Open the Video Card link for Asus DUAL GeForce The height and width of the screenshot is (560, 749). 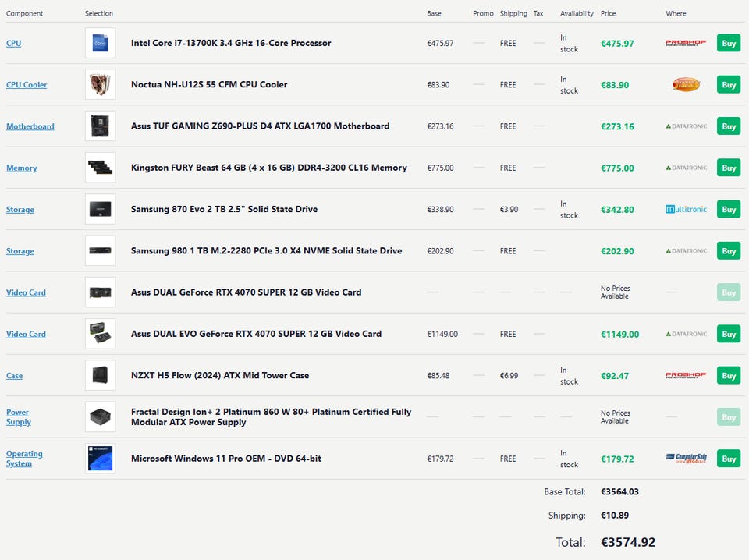point(26,292)
